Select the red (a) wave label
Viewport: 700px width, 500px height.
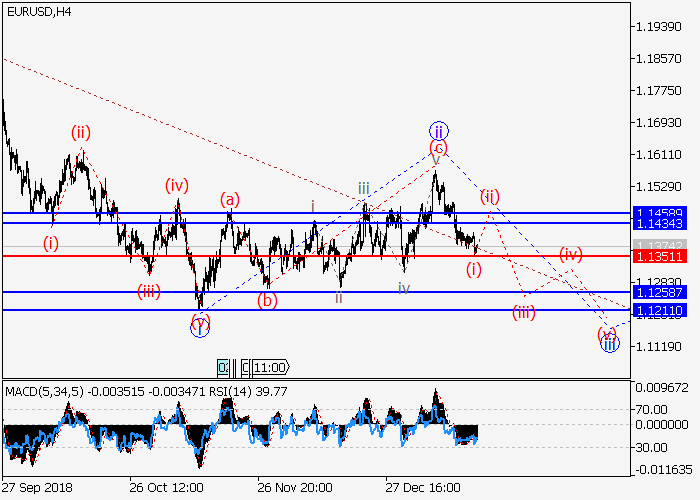230,199
